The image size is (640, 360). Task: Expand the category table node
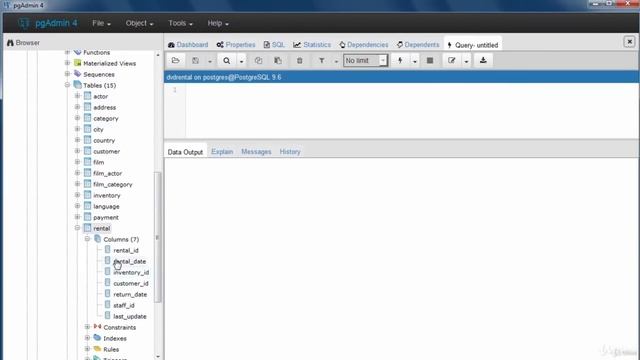point(77,118)
